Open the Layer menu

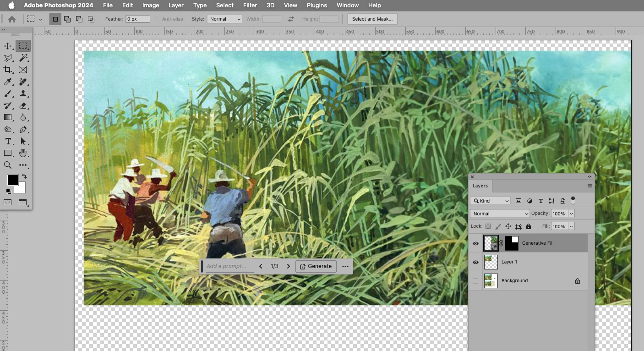[x=176, y=5]
